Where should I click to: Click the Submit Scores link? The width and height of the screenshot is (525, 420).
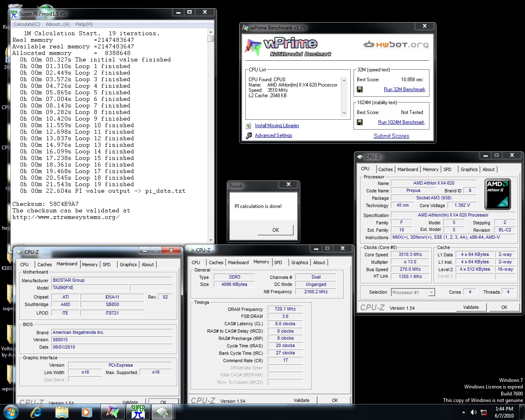391,136
